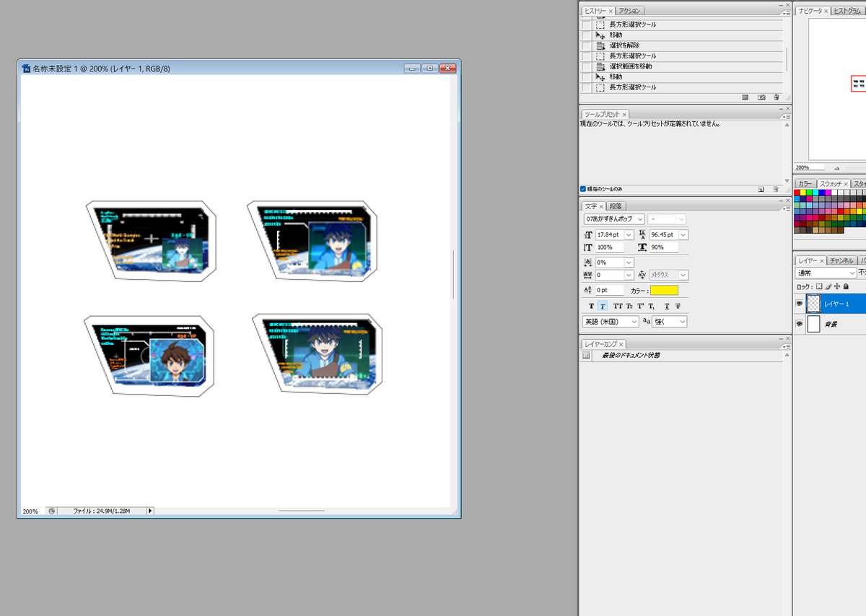Set history brush source at 選択を解除
This screenshot has width=866, height=616.
(586, 45)
